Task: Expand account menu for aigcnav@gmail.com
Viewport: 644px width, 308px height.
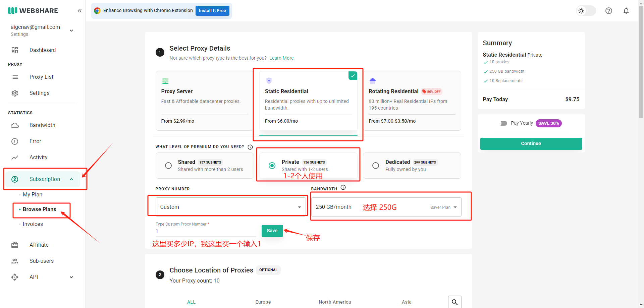Action: click(x=71, y=30)
